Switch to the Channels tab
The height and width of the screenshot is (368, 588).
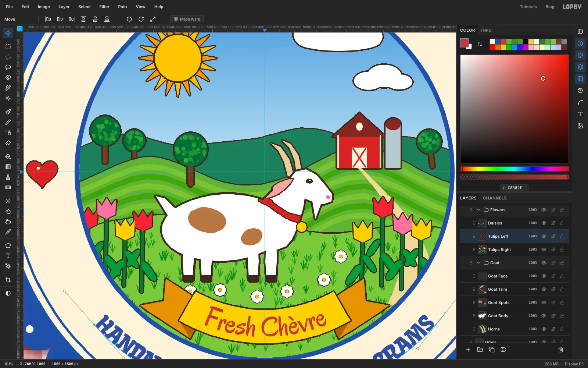495,198
